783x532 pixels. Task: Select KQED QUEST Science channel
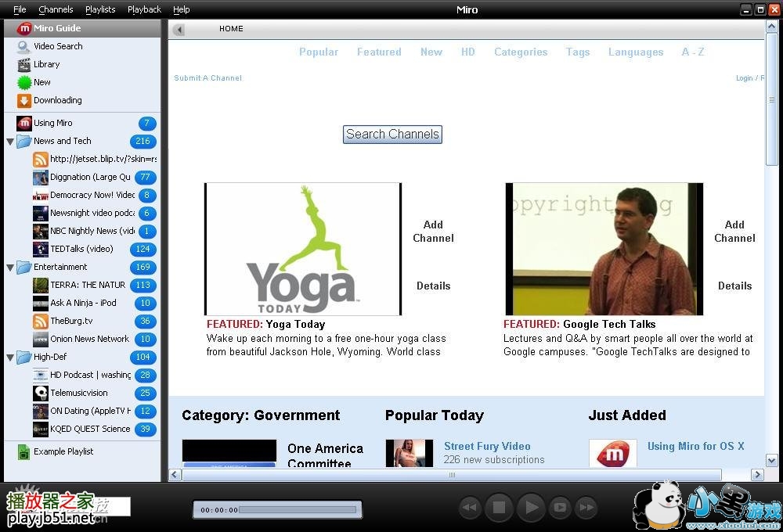tap(95, 429)
